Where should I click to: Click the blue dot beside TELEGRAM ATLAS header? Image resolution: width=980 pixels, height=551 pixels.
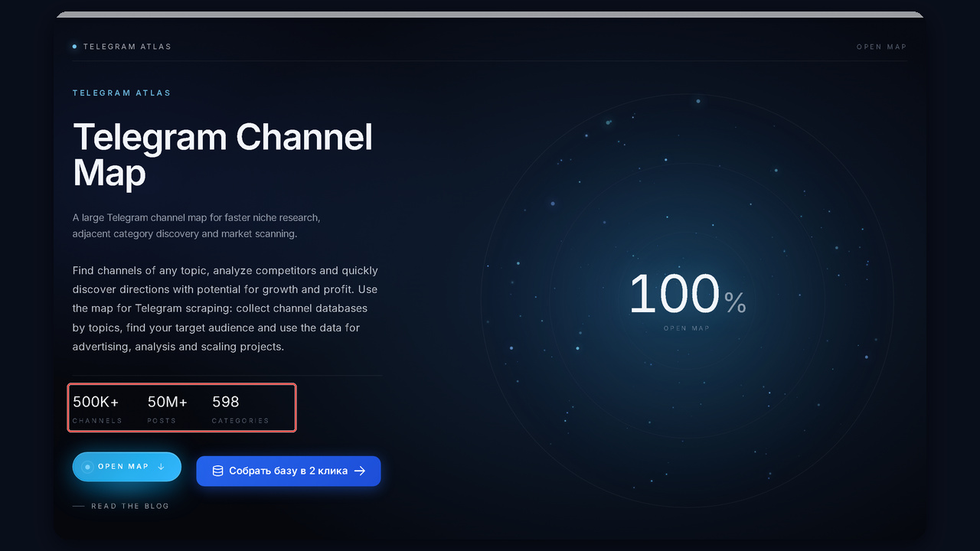74,47
